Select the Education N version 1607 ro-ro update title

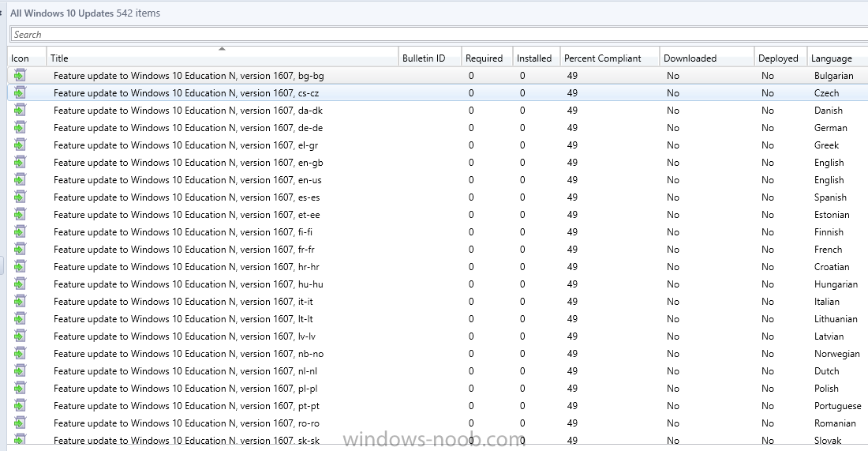point(186,423)
